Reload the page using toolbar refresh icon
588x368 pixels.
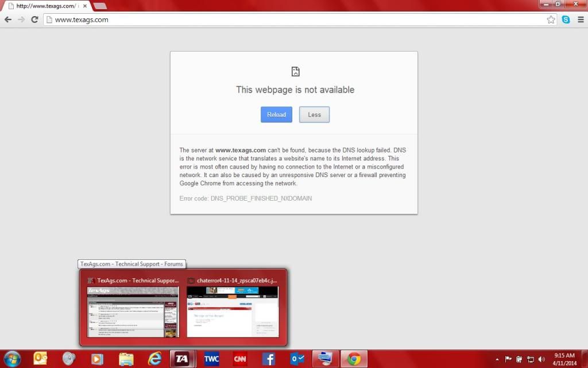(x=34, y=20)
